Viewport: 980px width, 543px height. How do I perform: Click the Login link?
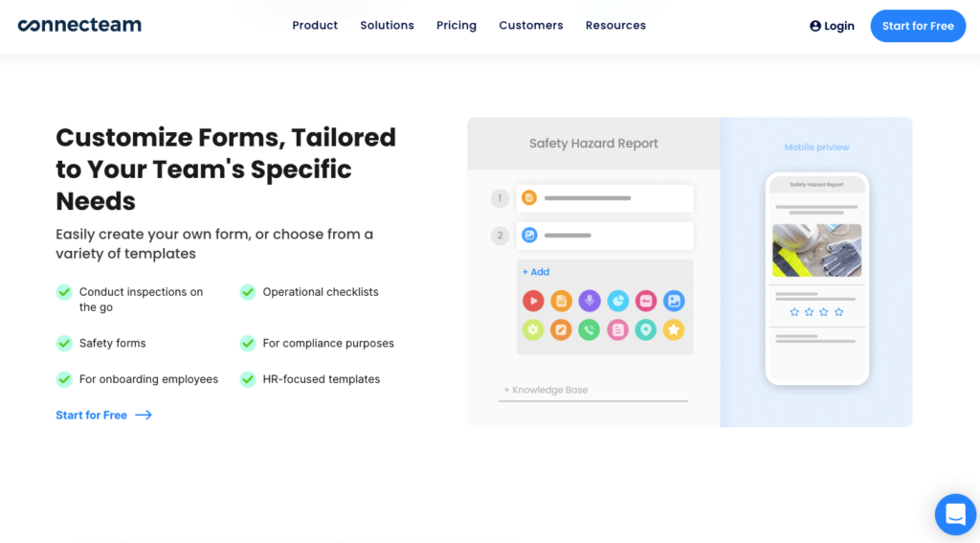pos(832,26)
